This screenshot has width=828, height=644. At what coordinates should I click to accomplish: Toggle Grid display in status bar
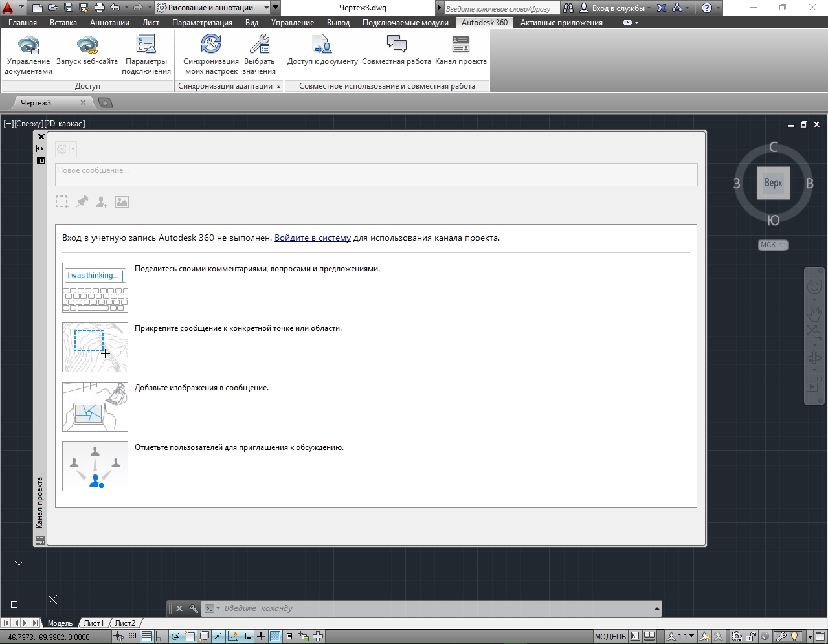147,636
